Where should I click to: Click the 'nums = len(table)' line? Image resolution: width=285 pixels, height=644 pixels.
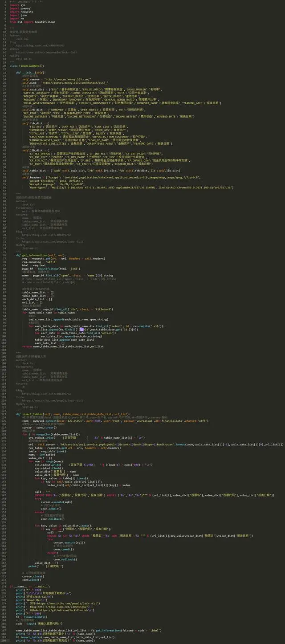tap(42, 455)
